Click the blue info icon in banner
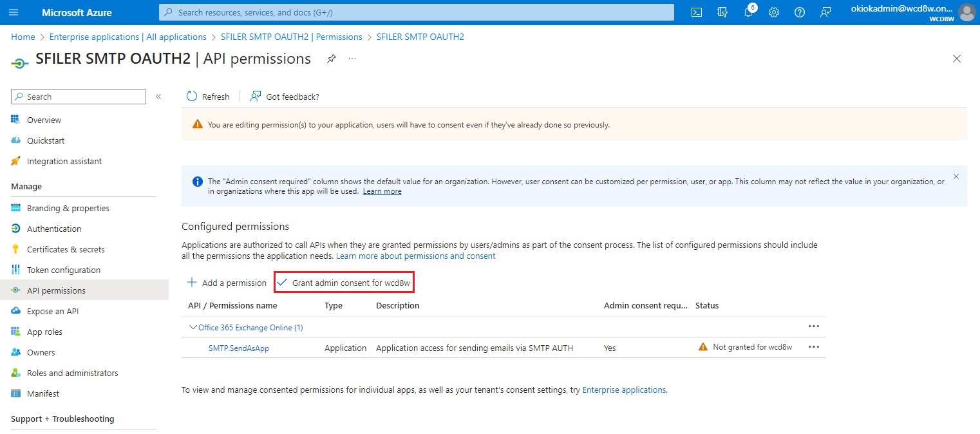This screenshot has width=980, height=434. pos(198,182)
